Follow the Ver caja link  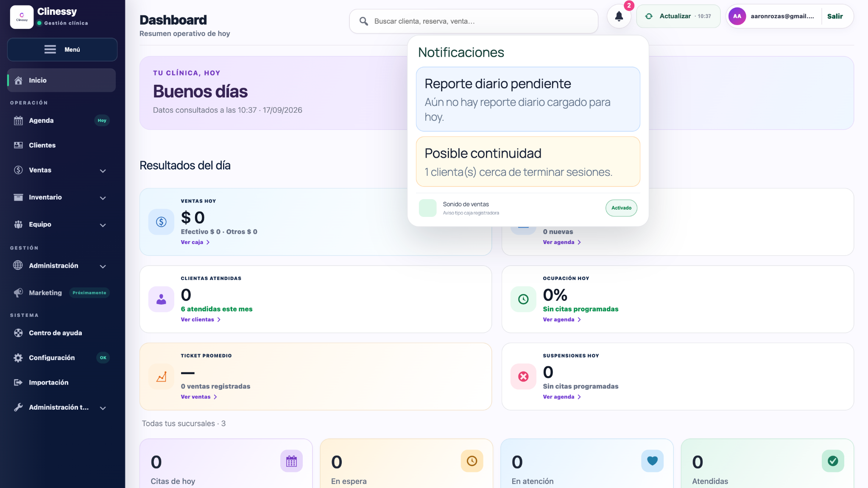(195, 242)
